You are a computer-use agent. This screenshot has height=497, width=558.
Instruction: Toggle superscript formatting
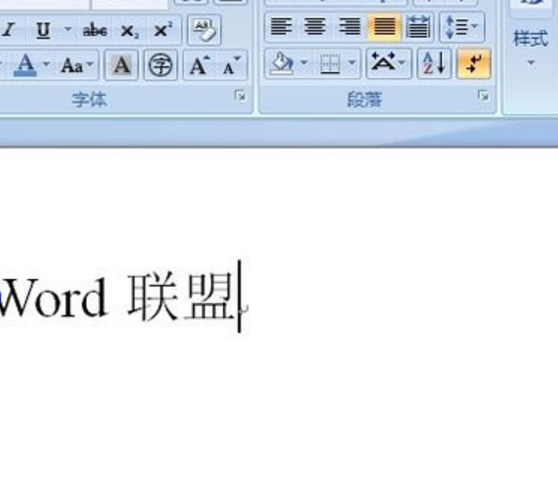coord(163,30)
